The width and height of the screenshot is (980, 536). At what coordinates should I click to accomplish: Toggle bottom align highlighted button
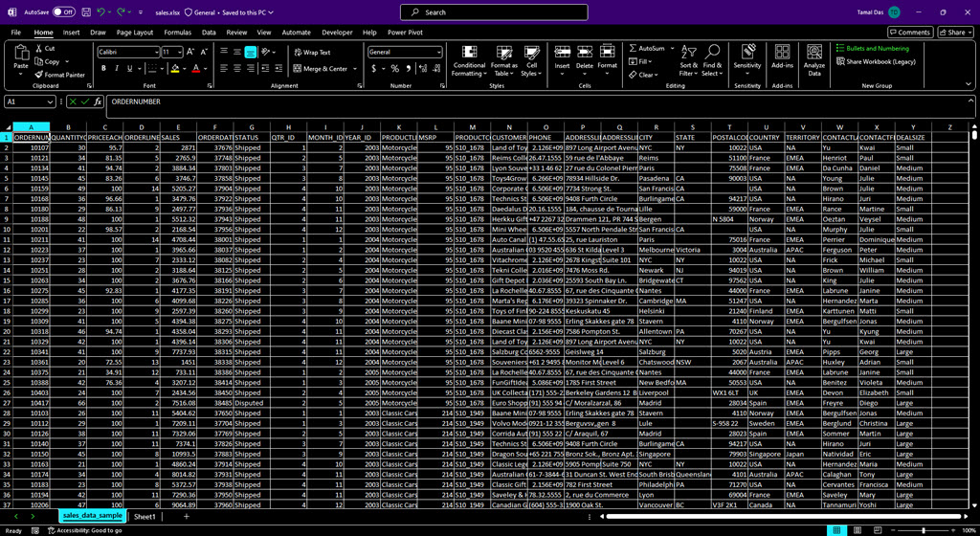(x=250, y=53)
